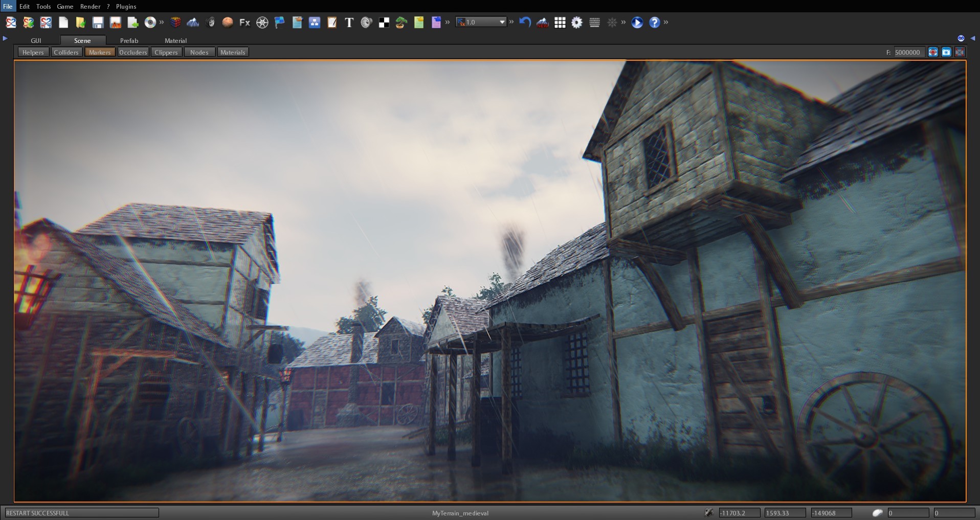Select the T text tool icon
This screenshot has width=980, height=520.
tap(349, 22)
